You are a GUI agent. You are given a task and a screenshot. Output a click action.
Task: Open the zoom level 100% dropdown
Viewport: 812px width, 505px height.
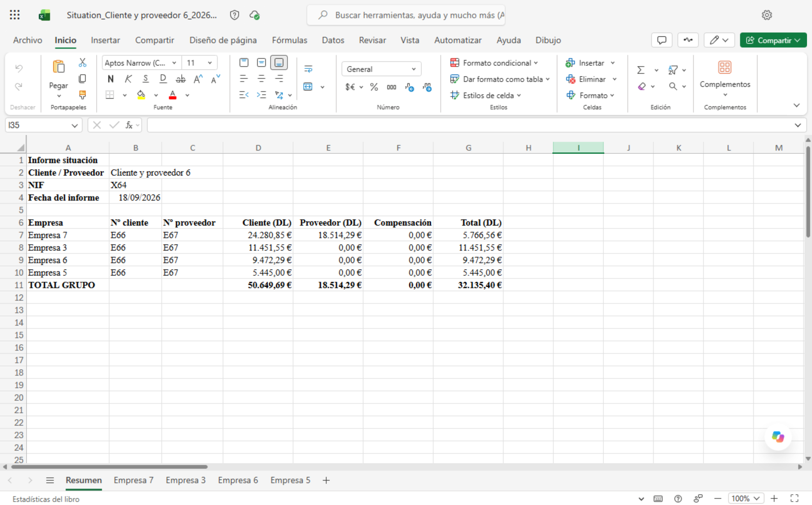746,498
